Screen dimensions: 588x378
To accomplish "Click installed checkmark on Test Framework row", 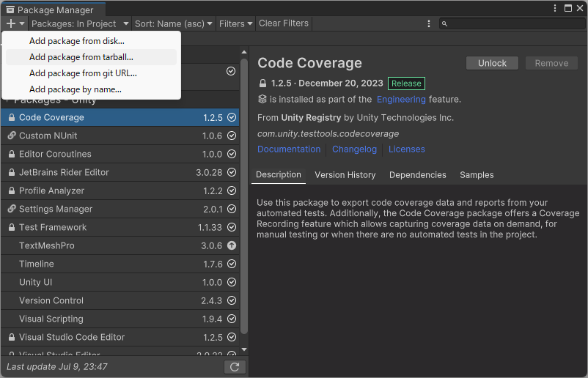I will pyautogui.click(x=232, y=227).
